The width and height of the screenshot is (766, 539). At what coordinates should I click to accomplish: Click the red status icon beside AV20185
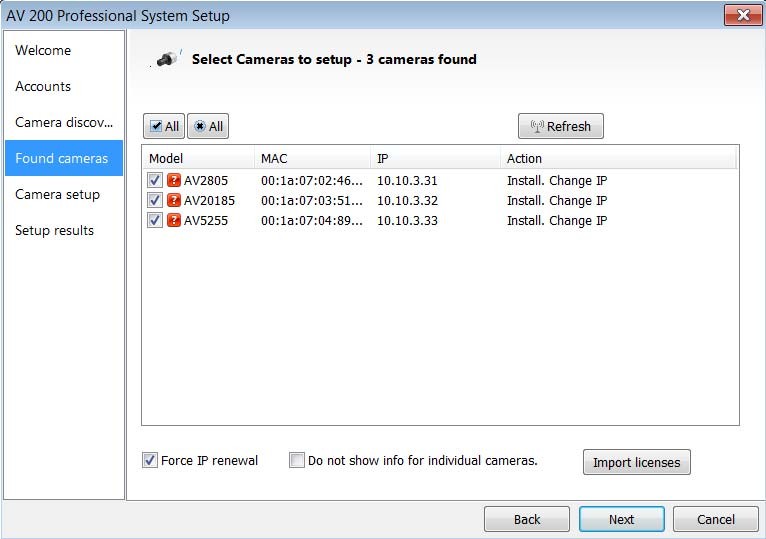coord(174,201)
